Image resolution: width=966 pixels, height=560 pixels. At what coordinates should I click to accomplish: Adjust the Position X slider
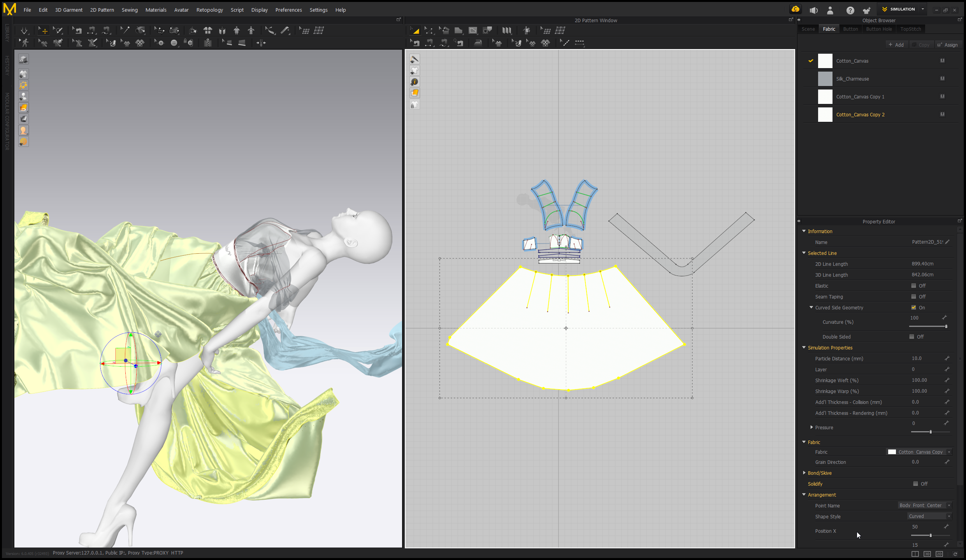[x=930, y=535]
